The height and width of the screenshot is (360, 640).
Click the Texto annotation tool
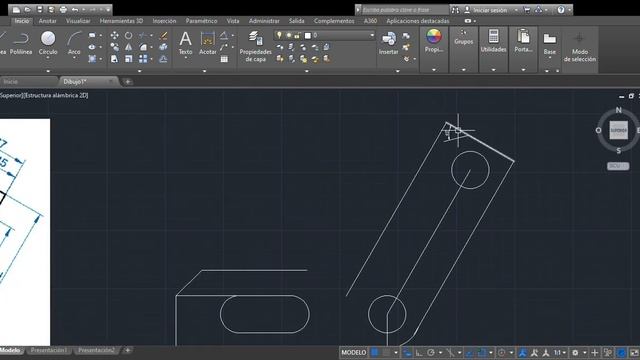(x=185, y=44)
